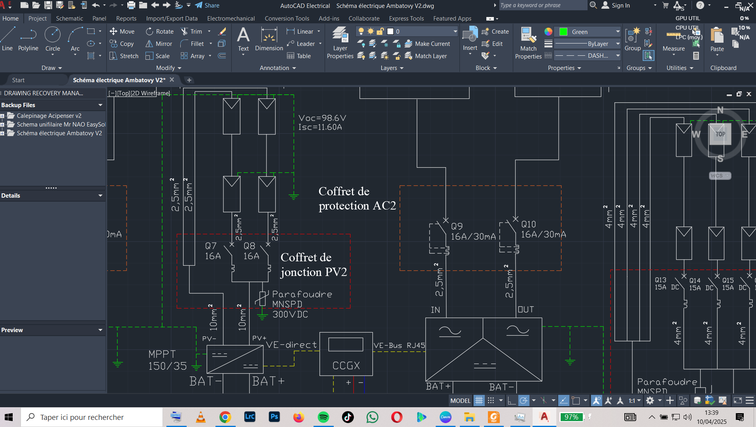The height and width of the screenshot is (427, 756).
Task: Click the Move tool in Modify
Action: click(122, 31)
